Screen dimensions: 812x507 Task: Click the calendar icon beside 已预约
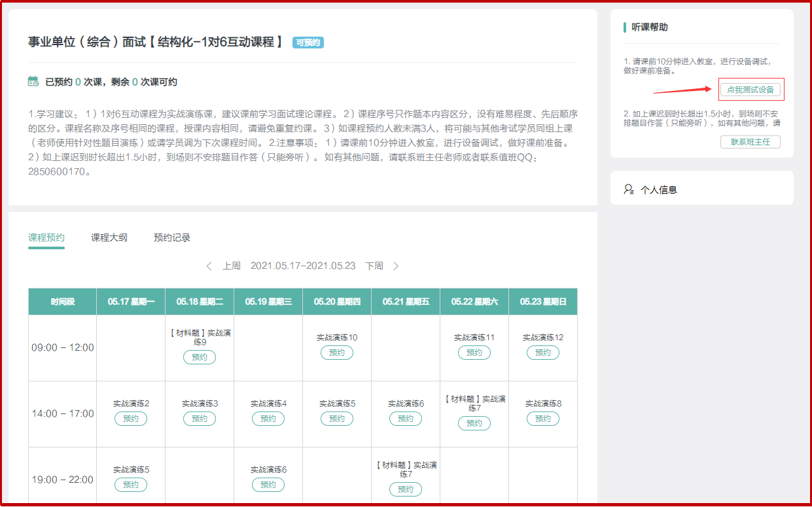33,82
